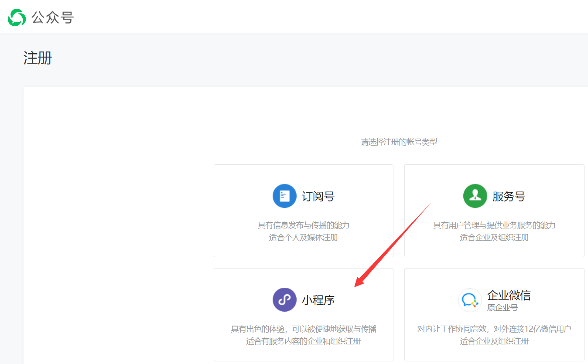This screenshot has width=588, height=364.
Task: Select the 订阅号 account type label
Action: coord(318,197)
